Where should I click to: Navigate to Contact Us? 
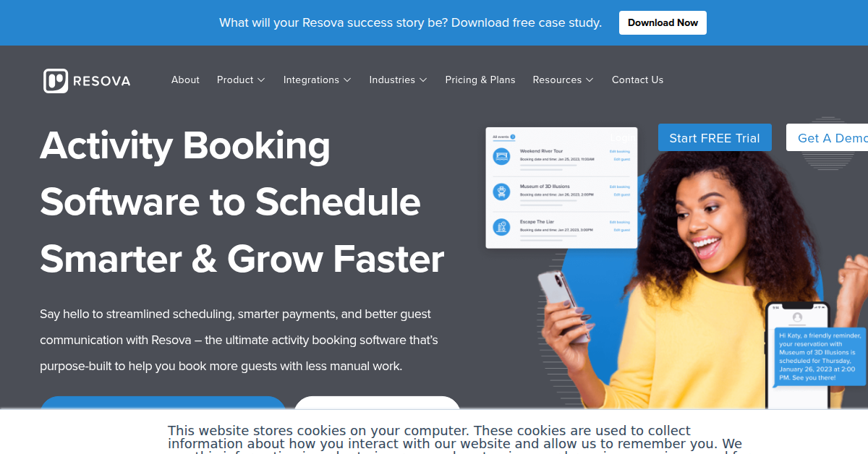[637, 80]
